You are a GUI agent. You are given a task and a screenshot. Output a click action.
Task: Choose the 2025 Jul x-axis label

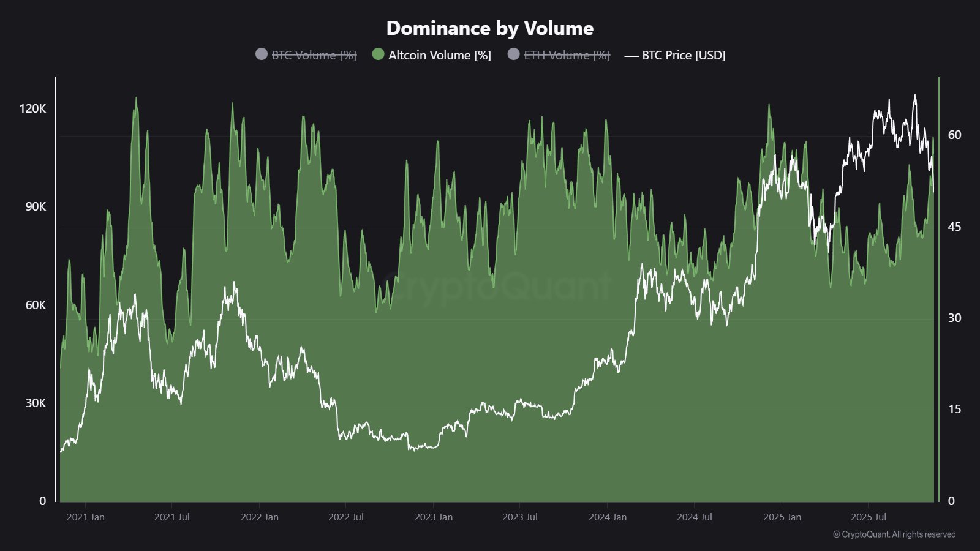click(869, 517)
